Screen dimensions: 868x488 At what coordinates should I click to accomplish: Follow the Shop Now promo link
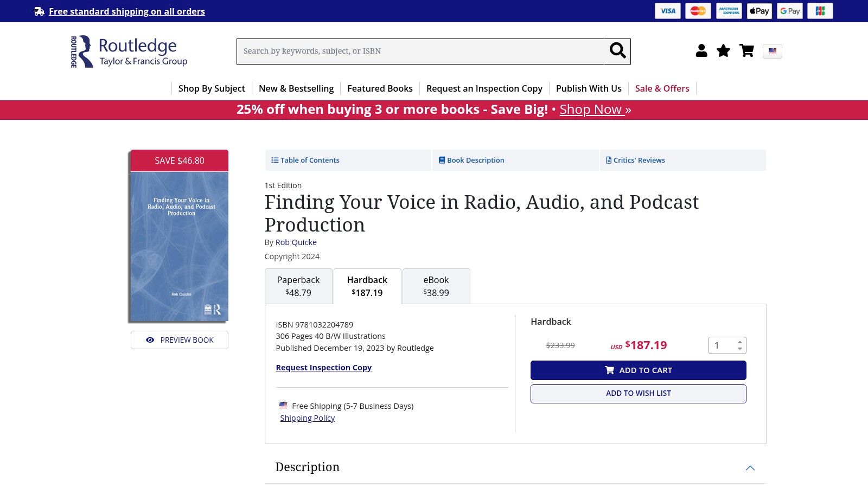596,110
